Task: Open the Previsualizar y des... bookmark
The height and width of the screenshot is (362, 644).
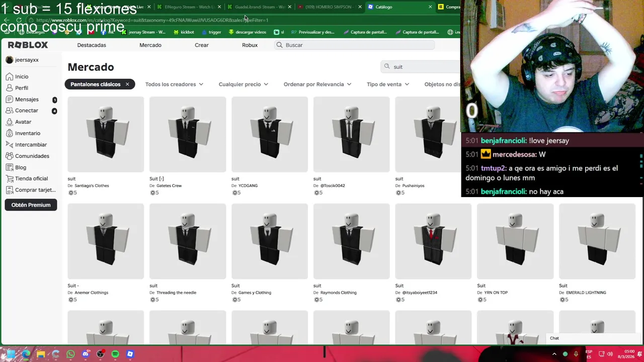Action: (313, 32)
